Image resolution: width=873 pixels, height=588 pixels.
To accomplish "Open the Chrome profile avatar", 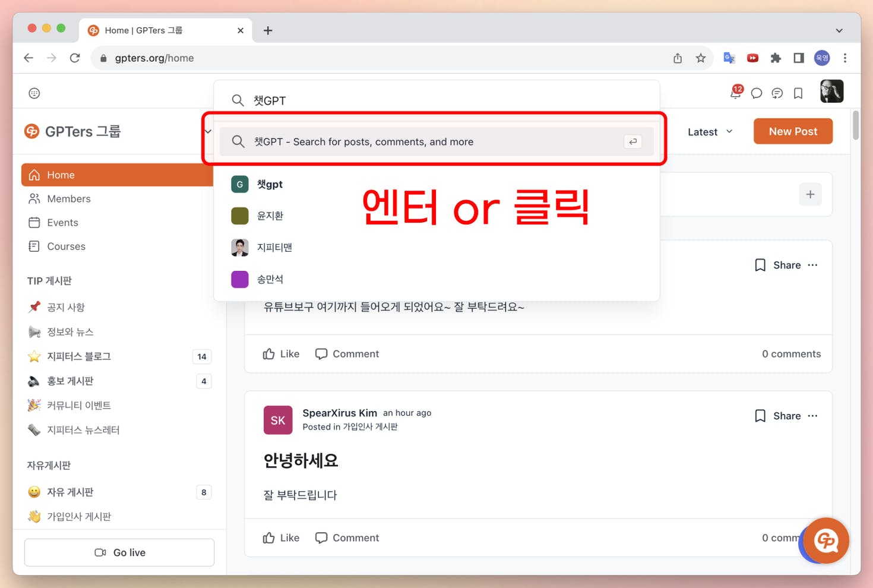I will point(822,58).
